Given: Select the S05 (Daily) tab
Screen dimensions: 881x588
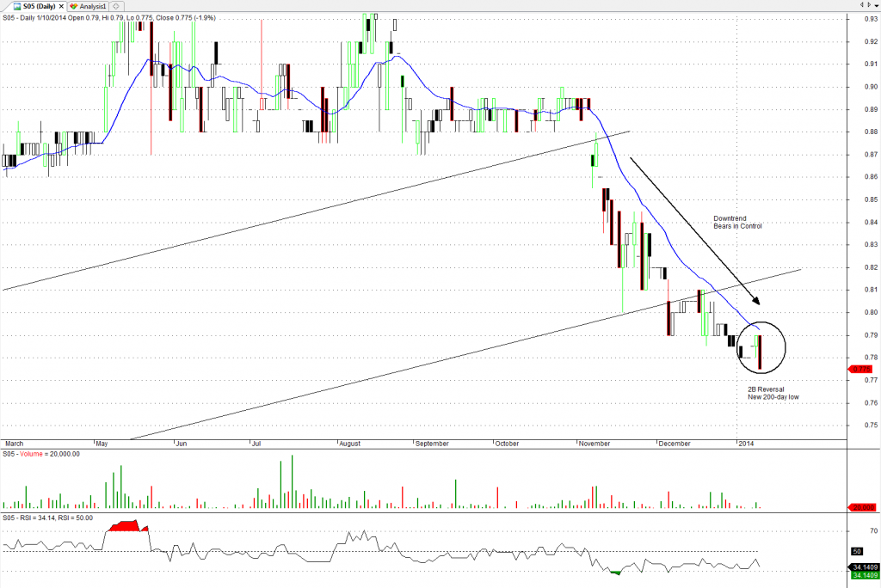Looking at the screenshot, I should tap(37, 6).
